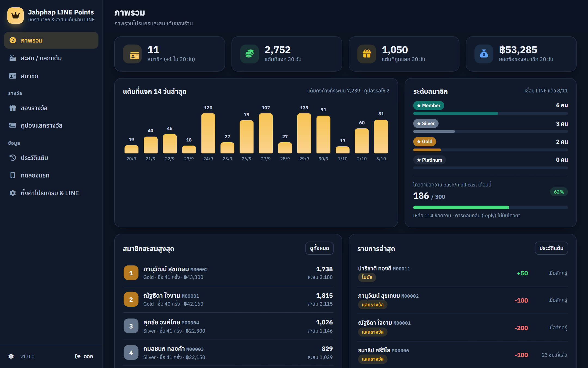This screenshot has width=588, height=368.
Task: Click the member card stat icon
Action: [x=132, y=54]
